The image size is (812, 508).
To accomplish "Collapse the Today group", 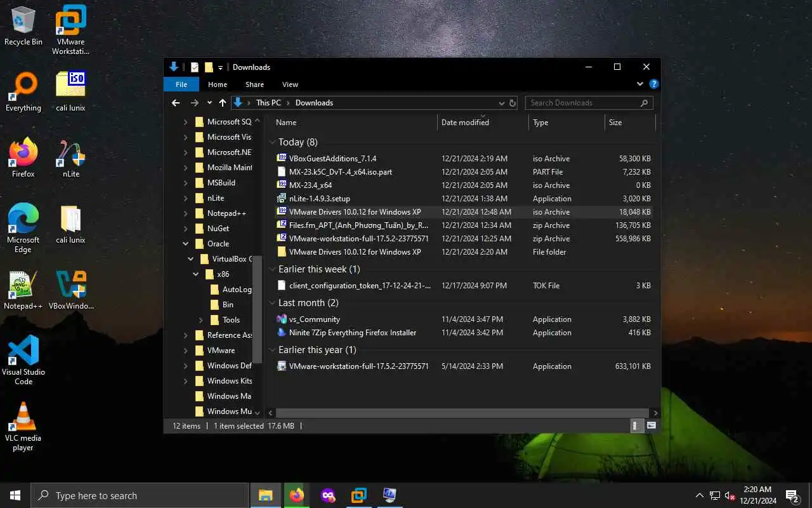I will [x=272, y=142].
